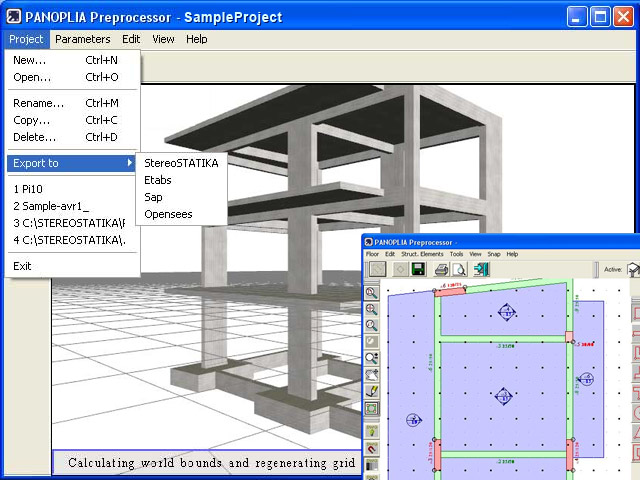Screen dimensions: 640x480
Task: Choose New... from Project menu
Action: pyautogui.click(x=72, y=60)
